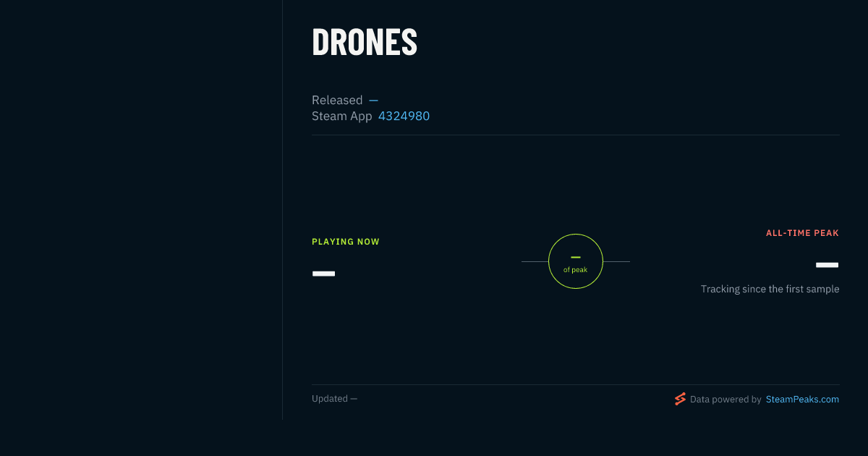
Task: Click the Playing Now value dash
Action: [x=323, y=274]
